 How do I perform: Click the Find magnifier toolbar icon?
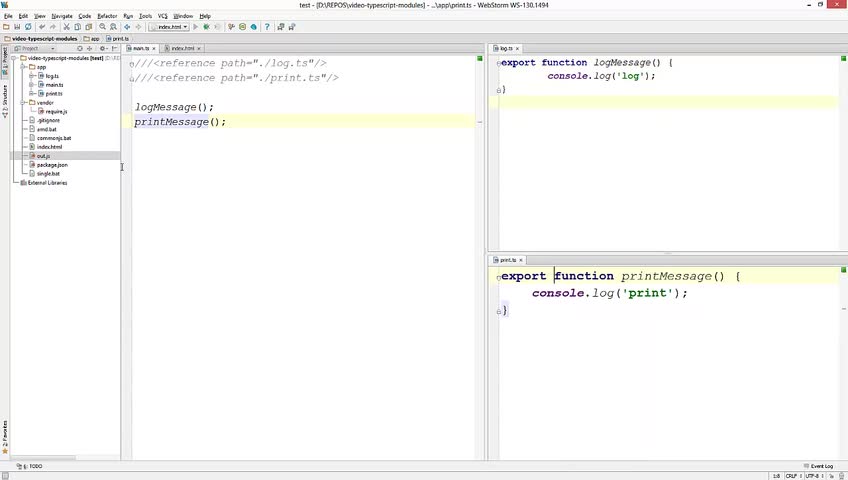point(102,27)
